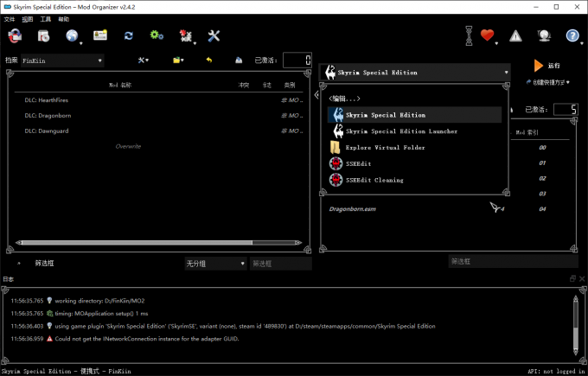Open the executables green gears icon
The width and height of the screenshot is (588, 376).
[157, 35]
